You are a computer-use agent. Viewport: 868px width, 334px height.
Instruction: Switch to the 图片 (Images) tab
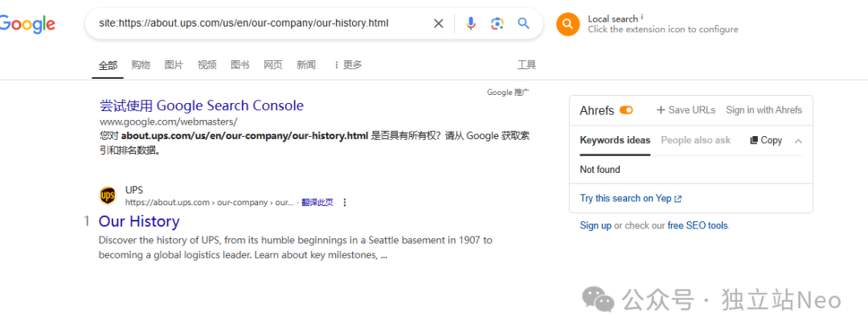click(x=174, y=65)
